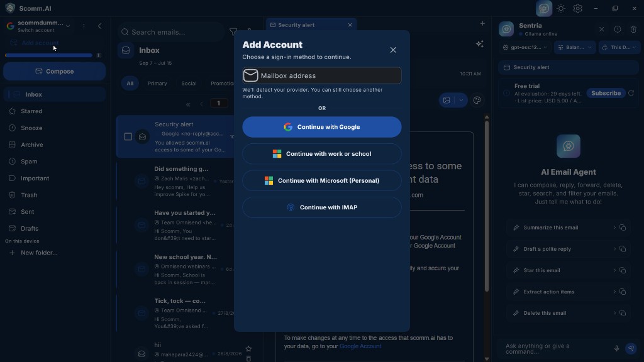644x362 pixels.
Task: Open the gpt-oss model dropdown
Action: tap(525, 47)
